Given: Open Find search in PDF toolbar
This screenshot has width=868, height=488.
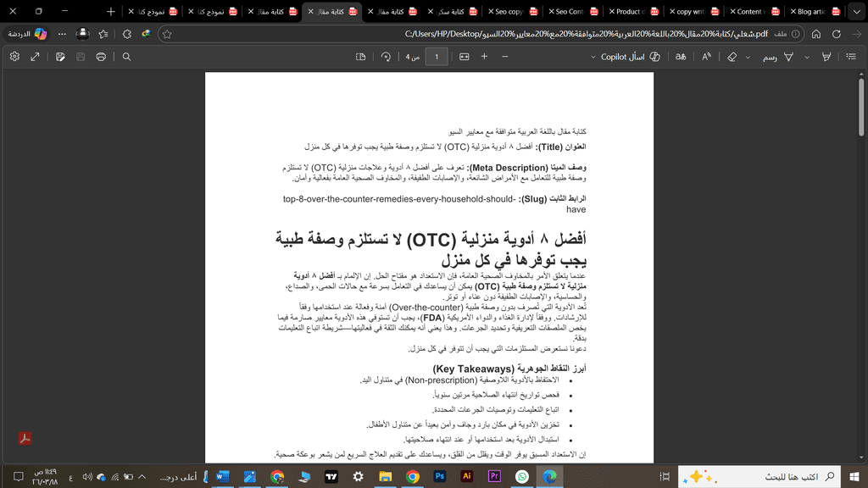Looking at the screenshot, I should click(126, 57).
